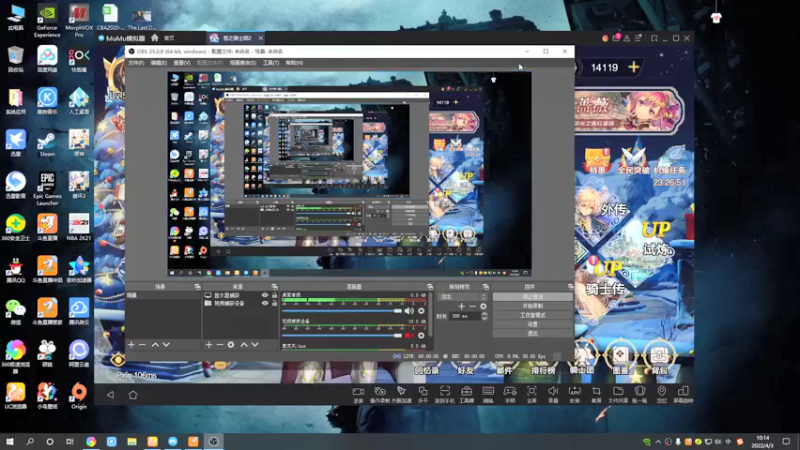This screenshot has height=450, width=800.
Task: Add a new source with the plus icon
Action: (x=209, y=345)
